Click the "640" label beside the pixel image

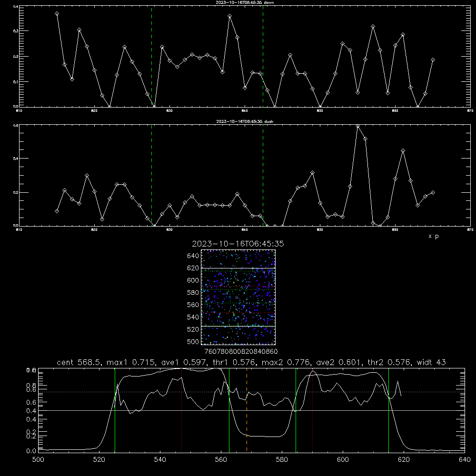point(193,256)
